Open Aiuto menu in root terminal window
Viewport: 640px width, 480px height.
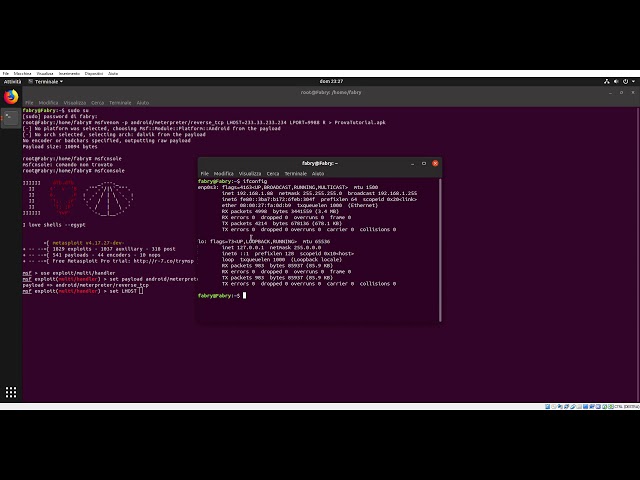(143, 103)
